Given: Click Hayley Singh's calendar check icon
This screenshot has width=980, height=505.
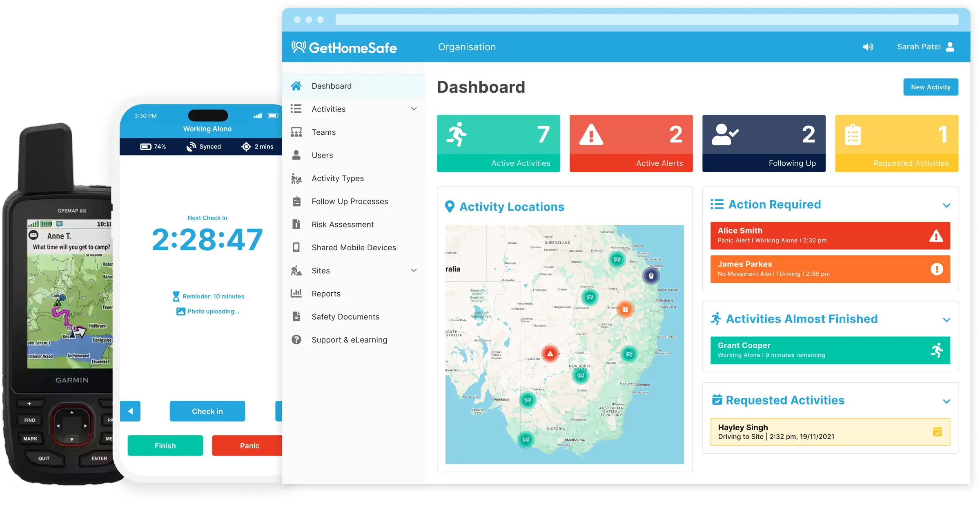Looking at the screenshot, I should click(x=937, y=432).
